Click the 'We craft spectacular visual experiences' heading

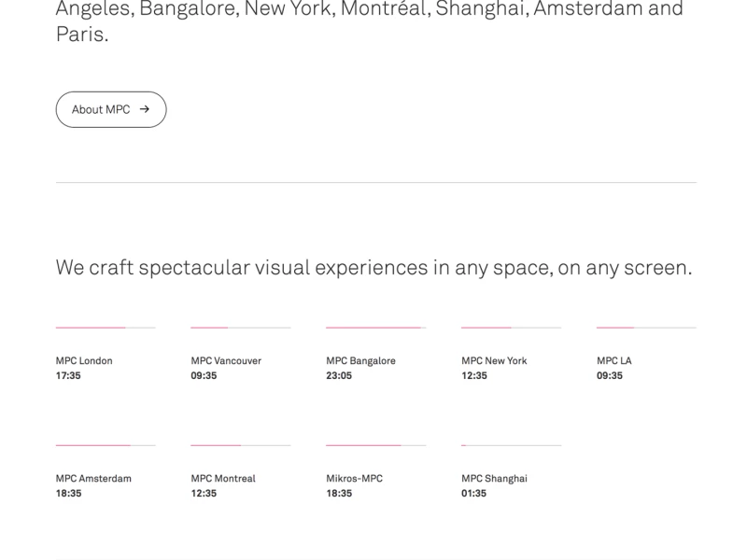point(374,268)
